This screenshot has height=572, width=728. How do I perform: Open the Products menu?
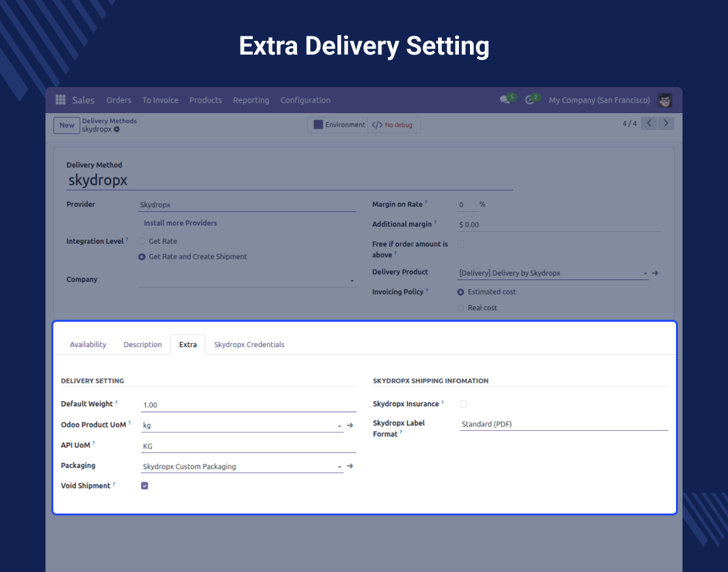tap(205, 100)
